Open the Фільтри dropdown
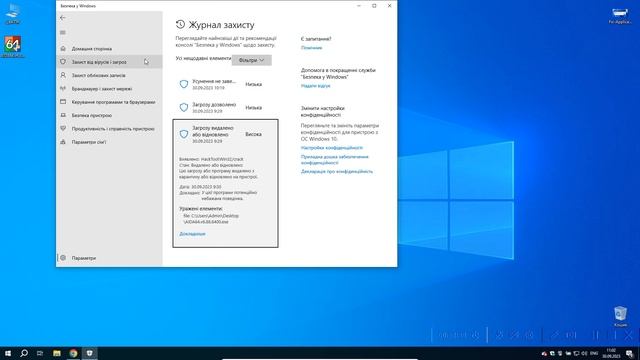 (x=251, y=60)
